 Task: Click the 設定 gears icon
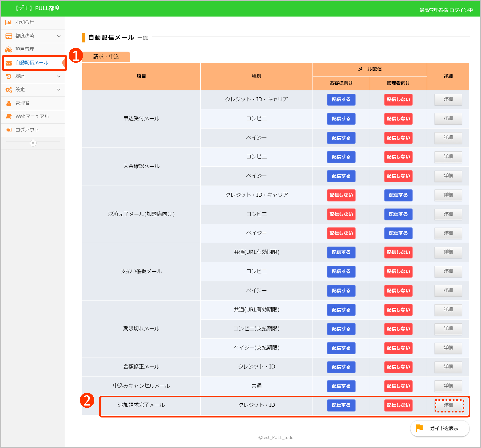point(9,90)
